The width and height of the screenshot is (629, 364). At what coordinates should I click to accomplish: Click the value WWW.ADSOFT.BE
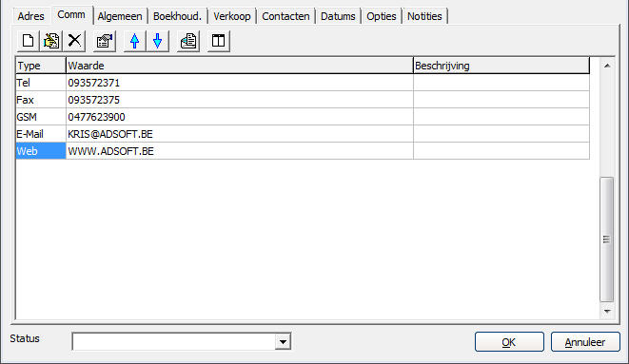[x=110, y=151]
